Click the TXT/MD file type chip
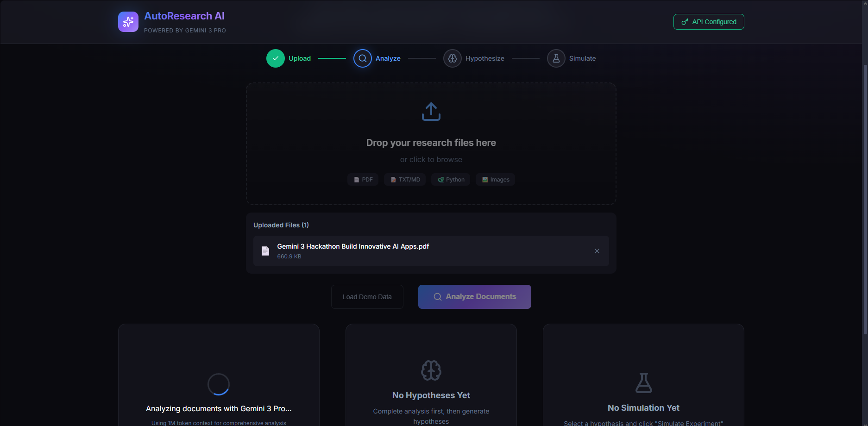 pos(405,180)
